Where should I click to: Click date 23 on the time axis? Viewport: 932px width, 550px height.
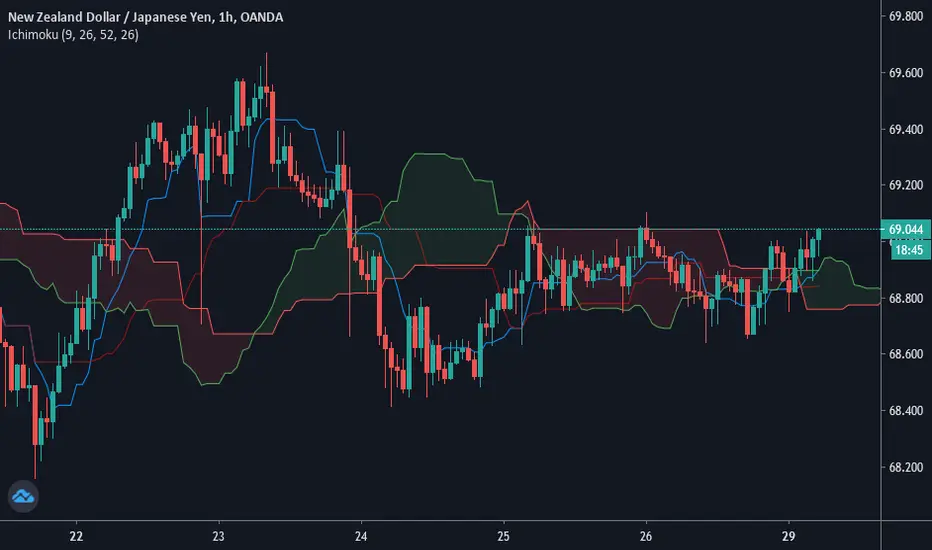(218, 536)
